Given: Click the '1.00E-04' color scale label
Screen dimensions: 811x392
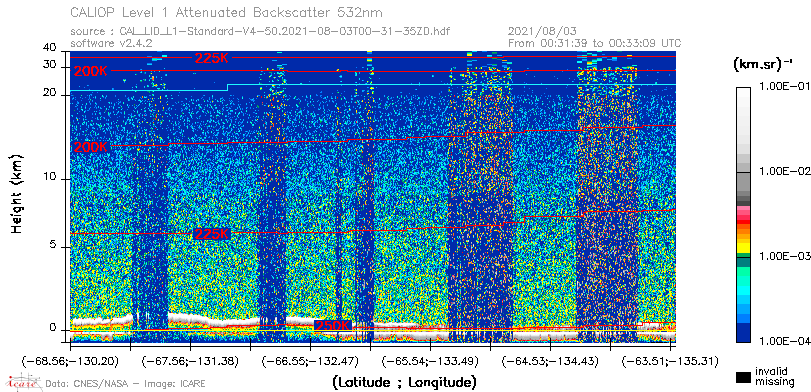Looking at the screenshot, I should [x=784, y=341].
